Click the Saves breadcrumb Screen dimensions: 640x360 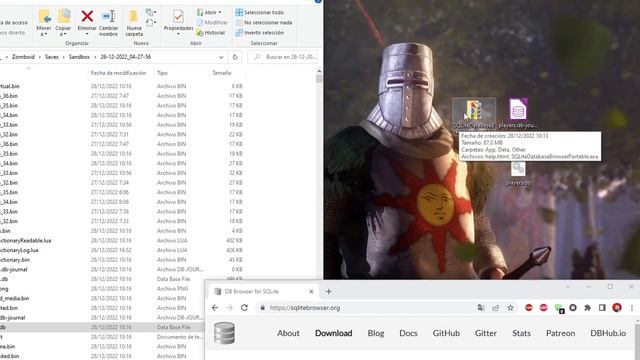point(51,57)
